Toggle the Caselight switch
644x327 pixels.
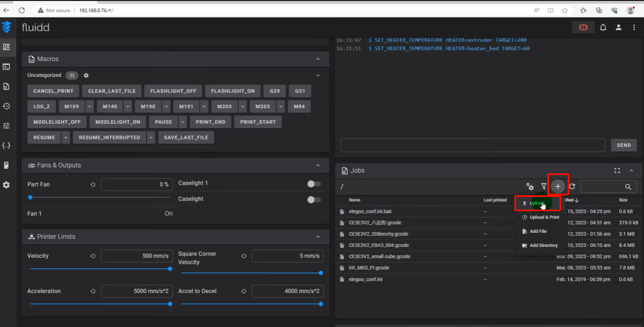tap(314, 200)
